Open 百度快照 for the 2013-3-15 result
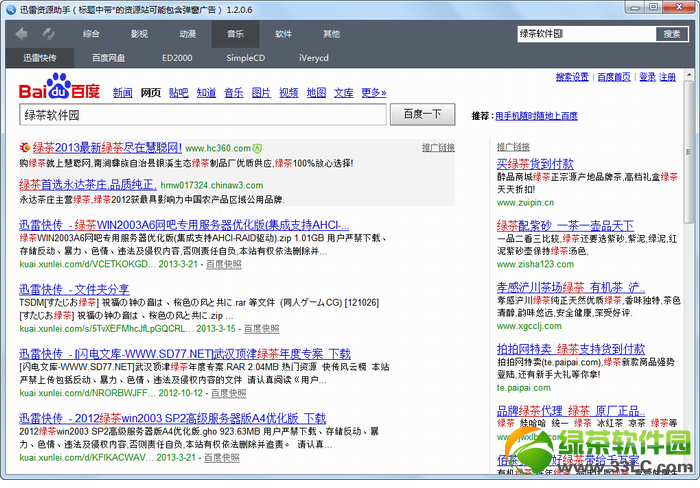 pyautogui.click(x=262, y=329)
